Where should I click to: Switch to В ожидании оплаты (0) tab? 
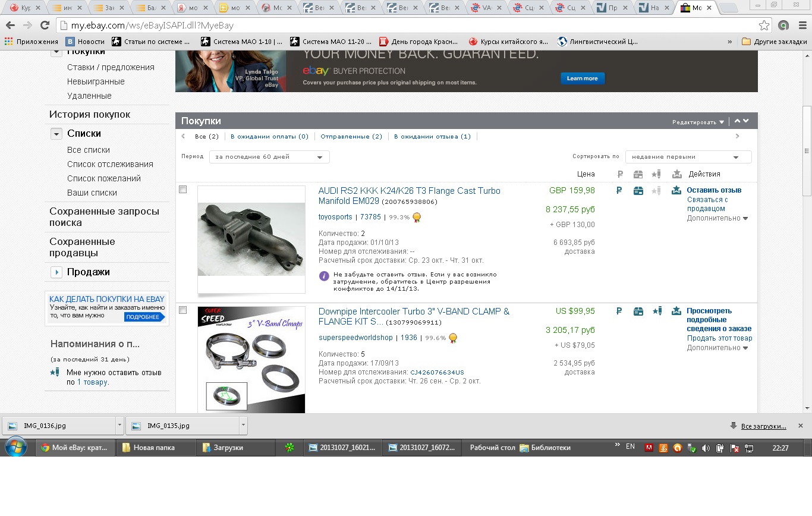[x=269, y=137]
